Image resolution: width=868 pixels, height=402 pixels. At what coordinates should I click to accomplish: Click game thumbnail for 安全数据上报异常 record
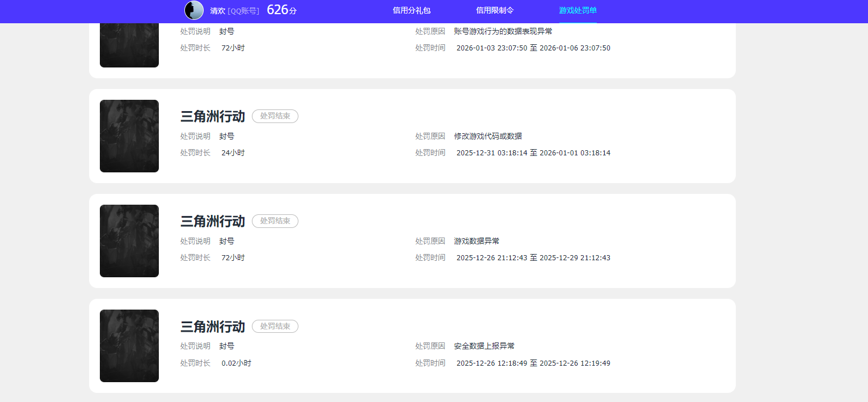point(129,346)
